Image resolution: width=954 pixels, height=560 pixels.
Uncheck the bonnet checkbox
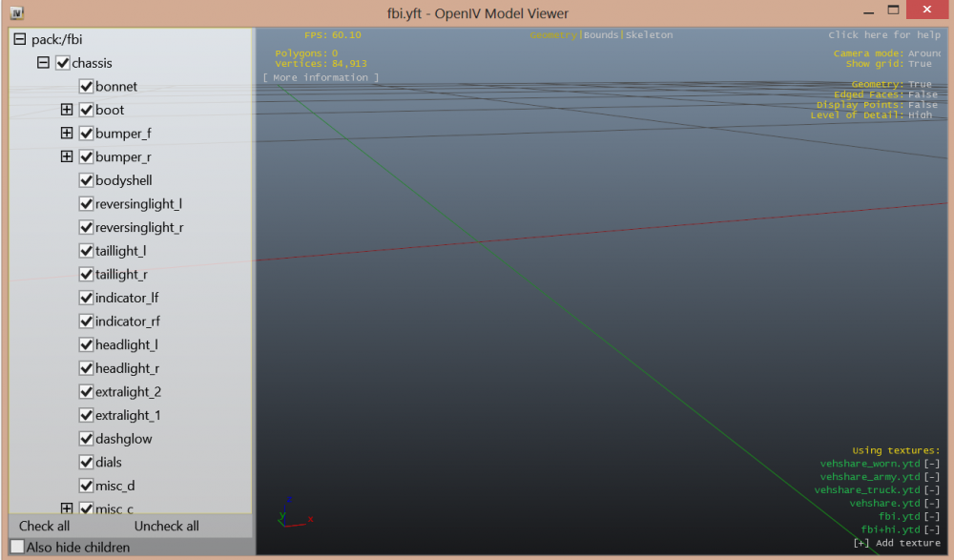point(86,86)
